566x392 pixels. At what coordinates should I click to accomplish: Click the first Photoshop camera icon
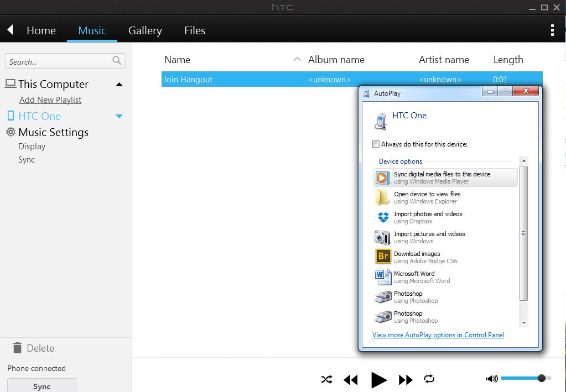click(x=383, y=297)
